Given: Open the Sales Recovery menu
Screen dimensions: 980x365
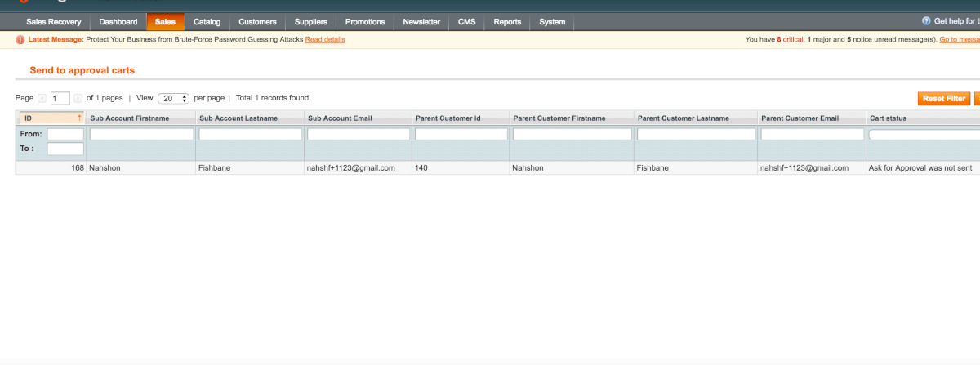Looking at the screenshot, I should pyautogui.click(x=54, y=22).
